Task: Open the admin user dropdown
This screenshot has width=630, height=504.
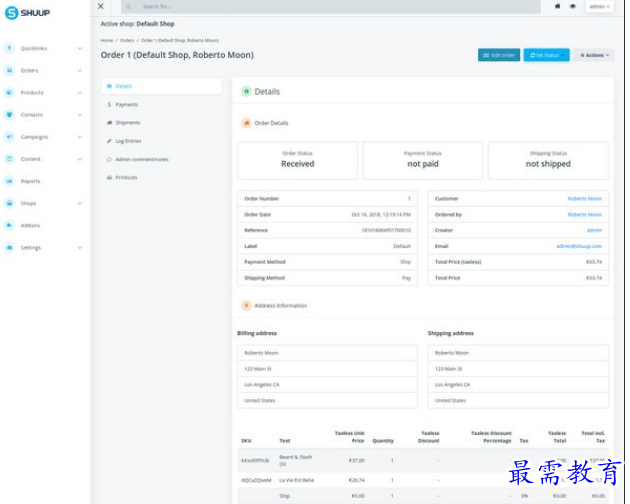Action: (598, 6)
